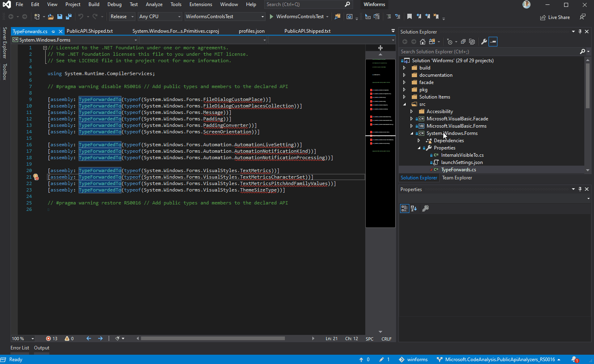The width and height of the screenshot is (594, 364).
Task: Open a file using the Open File icon
Action: coord(51,17)
